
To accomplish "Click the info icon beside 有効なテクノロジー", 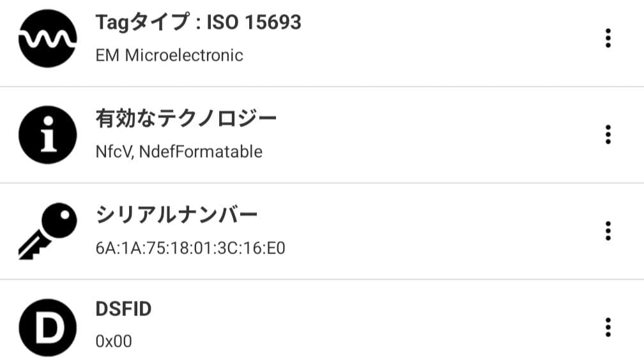I will 47,135.
